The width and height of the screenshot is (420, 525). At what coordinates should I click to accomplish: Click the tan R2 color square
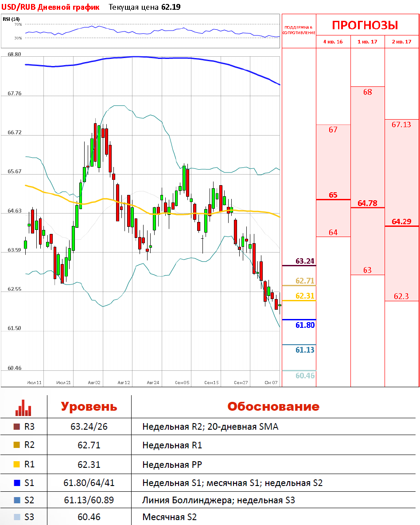[17, 445]
